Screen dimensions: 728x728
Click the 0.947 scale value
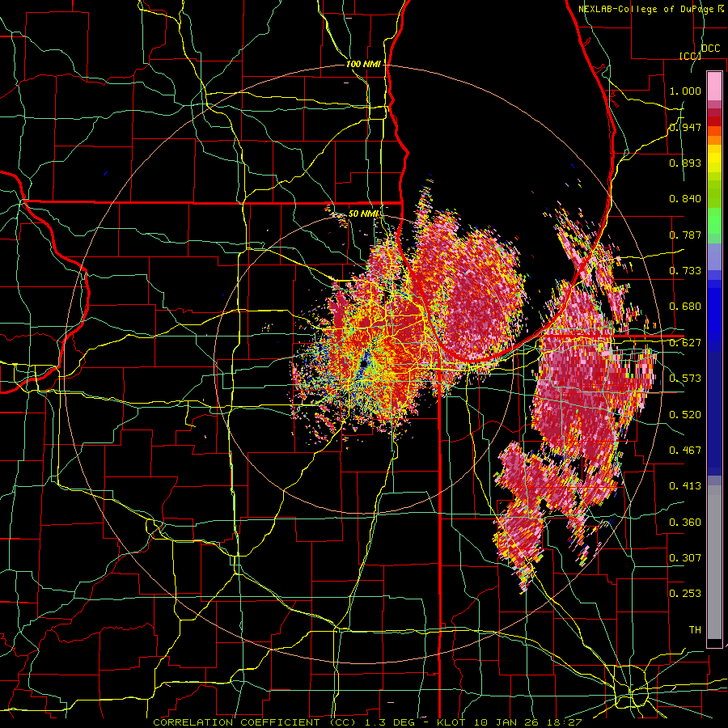point(685,127)
